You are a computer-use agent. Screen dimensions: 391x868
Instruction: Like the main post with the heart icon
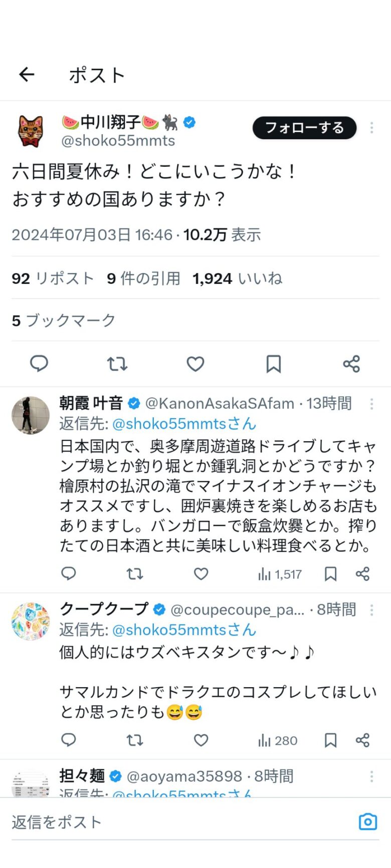(195, 364)
